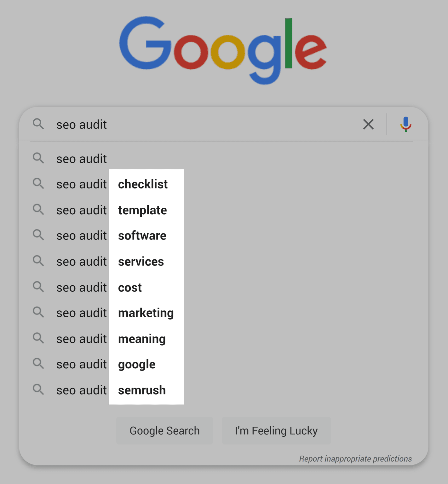Click the search icon beside 'seo audit services'
Screen dimensions: 448x484
(x=38, y=261)
